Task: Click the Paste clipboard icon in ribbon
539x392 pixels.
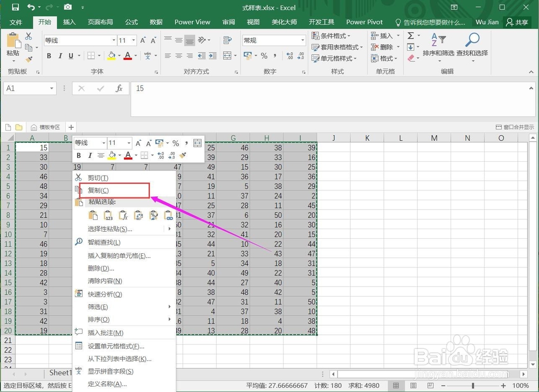Action: tap(14, 40)
